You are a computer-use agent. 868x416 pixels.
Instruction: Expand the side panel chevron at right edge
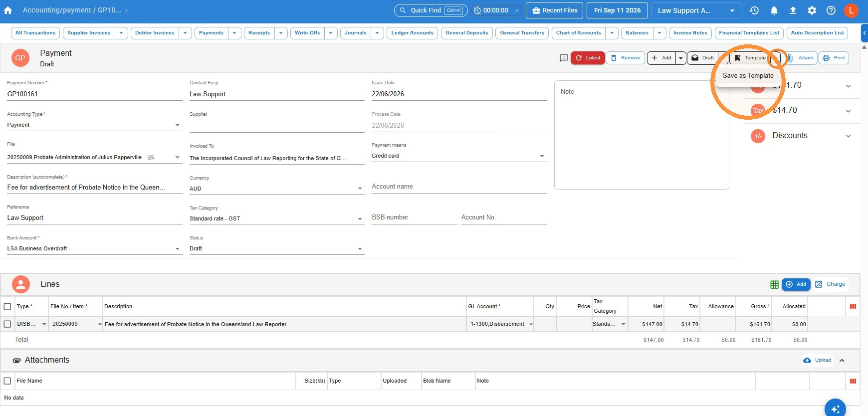coord(865,33)
